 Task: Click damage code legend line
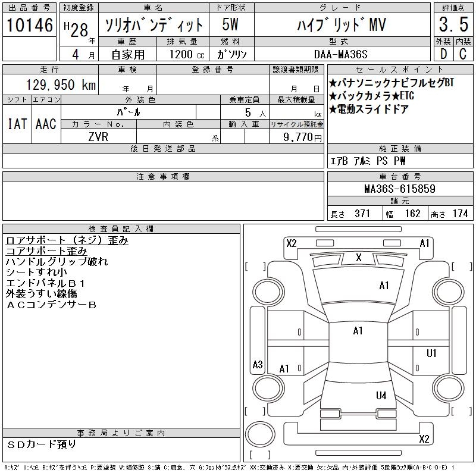coord(229,468)
